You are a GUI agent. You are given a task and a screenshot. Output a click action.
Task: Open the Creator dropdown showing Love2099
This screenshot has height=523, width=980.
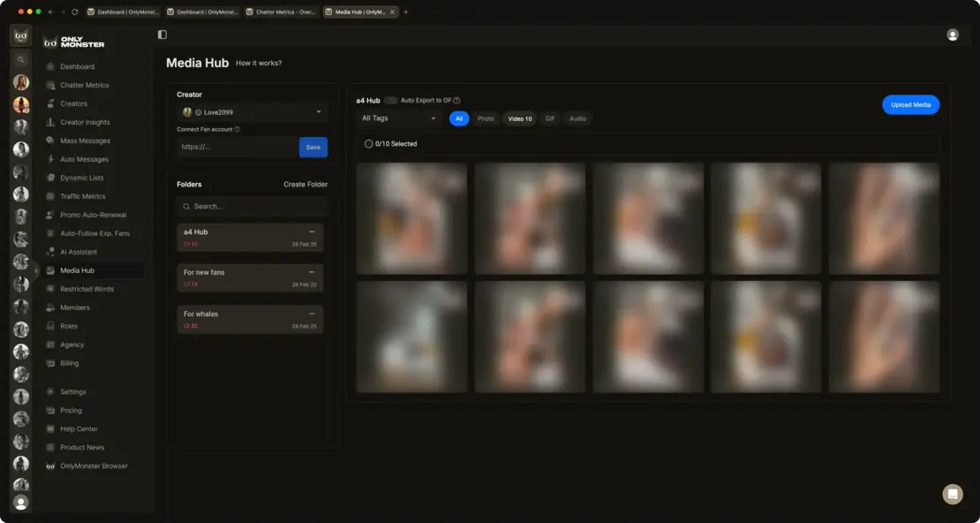point(252,112)
